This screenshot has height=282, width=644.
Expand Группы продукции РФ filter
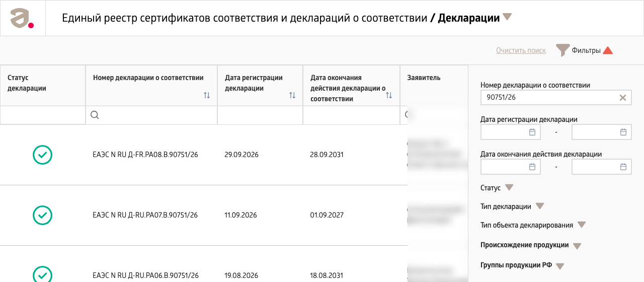coord(560,266)
